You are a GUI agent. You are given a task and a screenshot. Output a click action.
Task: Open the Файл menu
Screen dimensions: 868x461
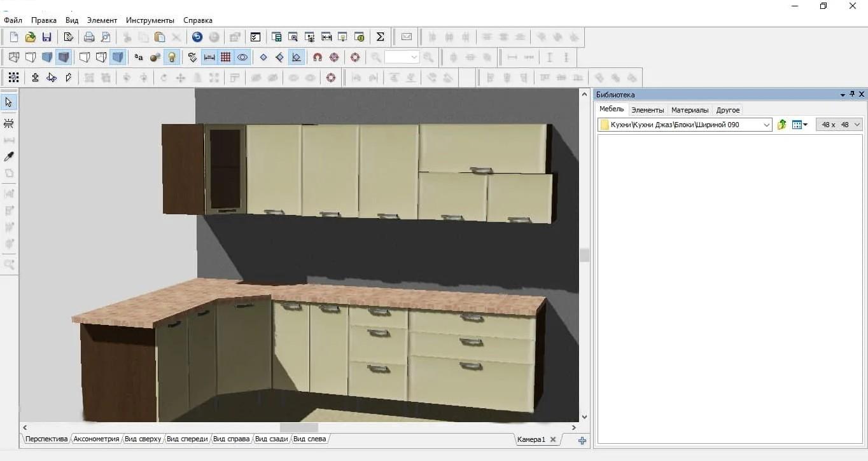tap(13, 20)
